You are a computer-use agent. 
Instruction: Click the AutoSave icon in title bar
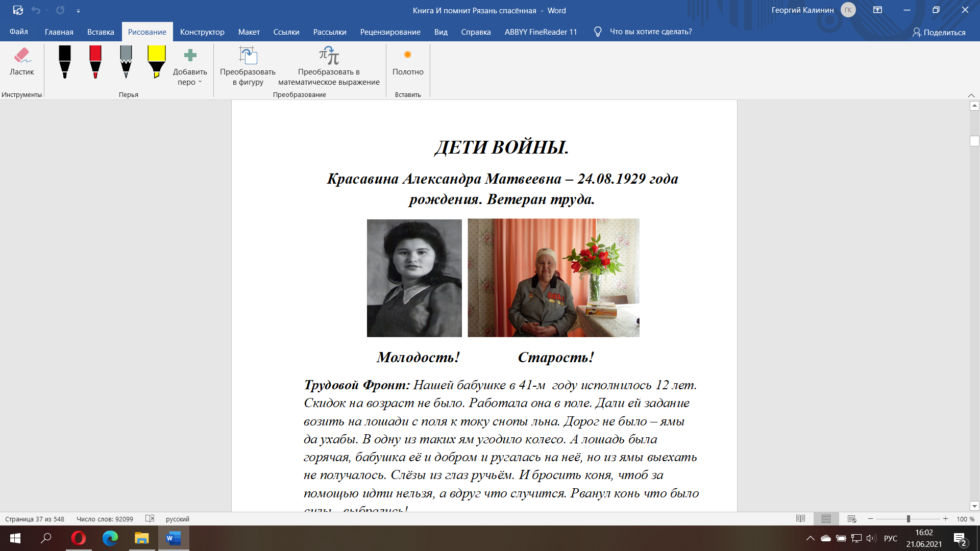18,10
